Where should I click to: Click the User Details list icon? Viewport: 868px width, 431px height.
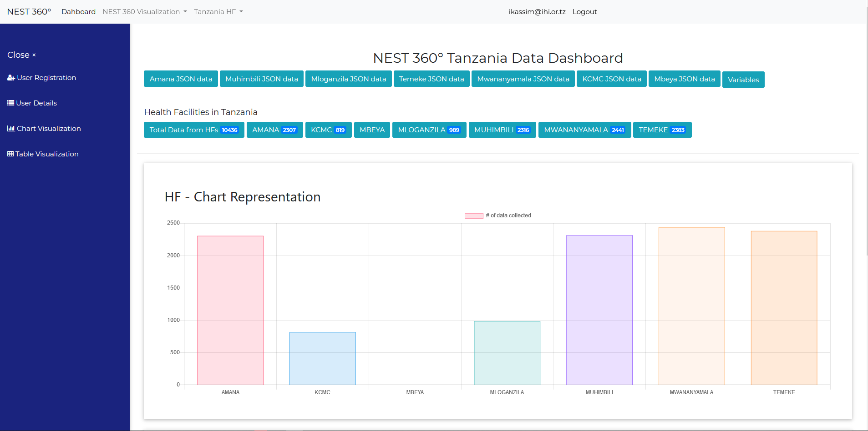(10, 103)
